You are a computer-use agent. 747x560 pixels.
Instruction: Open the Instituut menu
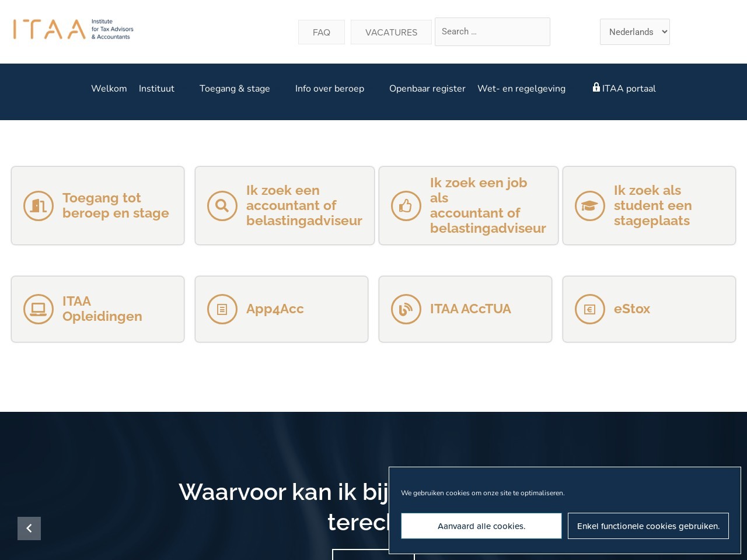[x=156, y=89]
